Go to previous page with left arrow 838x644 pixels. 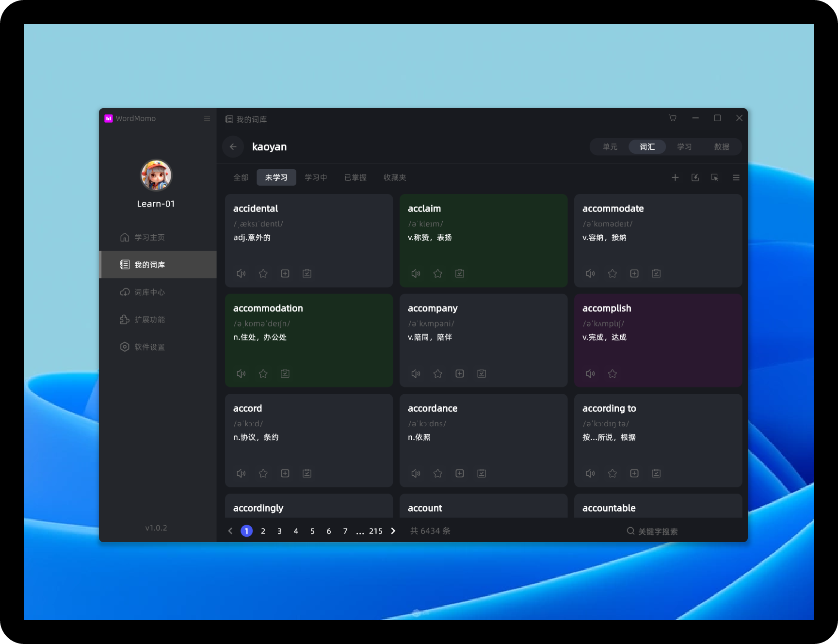[230, 531]
